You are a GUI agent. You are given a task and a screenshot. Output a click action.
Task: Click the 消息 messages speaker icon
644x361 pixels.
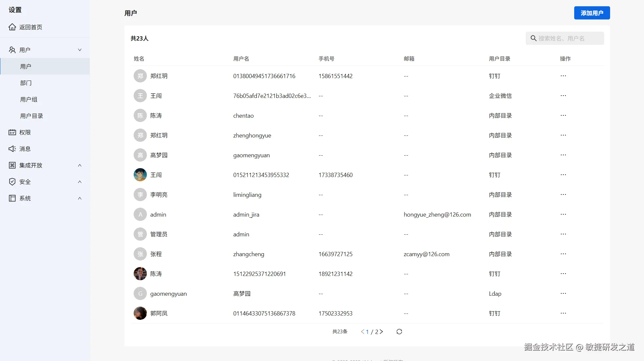click(12, 149)
